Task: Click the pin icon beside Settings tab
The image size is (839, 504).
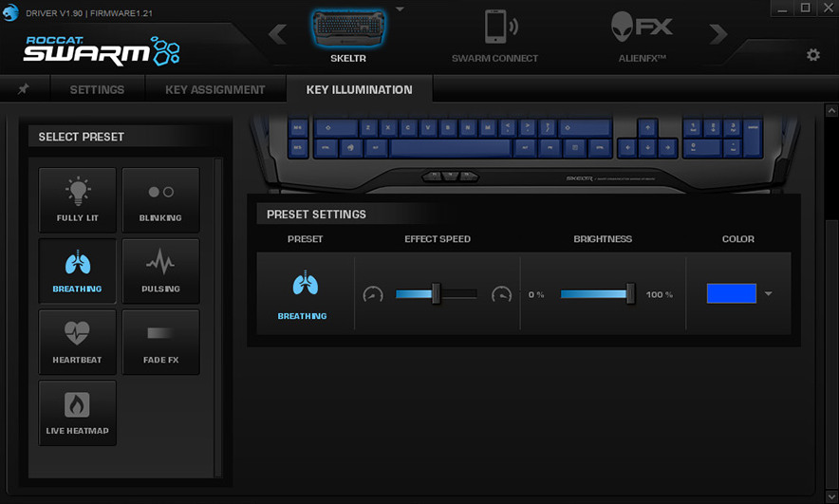Action: click(x=24, y=89)
